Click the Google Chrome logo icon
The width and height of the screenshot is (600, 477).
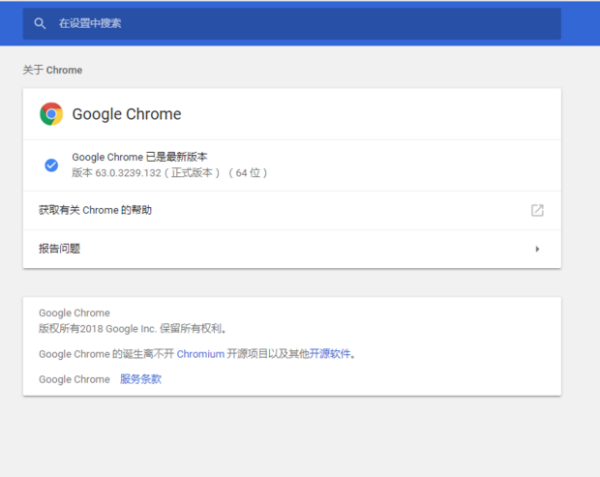51,114
